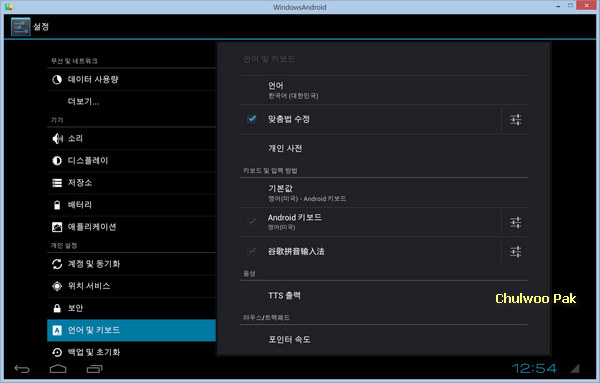Open settings sliders for 맞춤법 수정
The image size is (600, 383).
click(515, 120)
